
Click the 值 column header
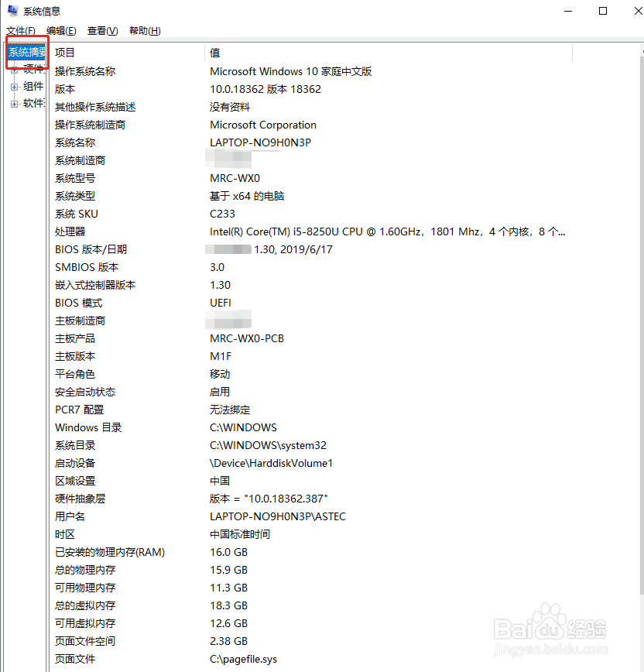pos(213,51)
